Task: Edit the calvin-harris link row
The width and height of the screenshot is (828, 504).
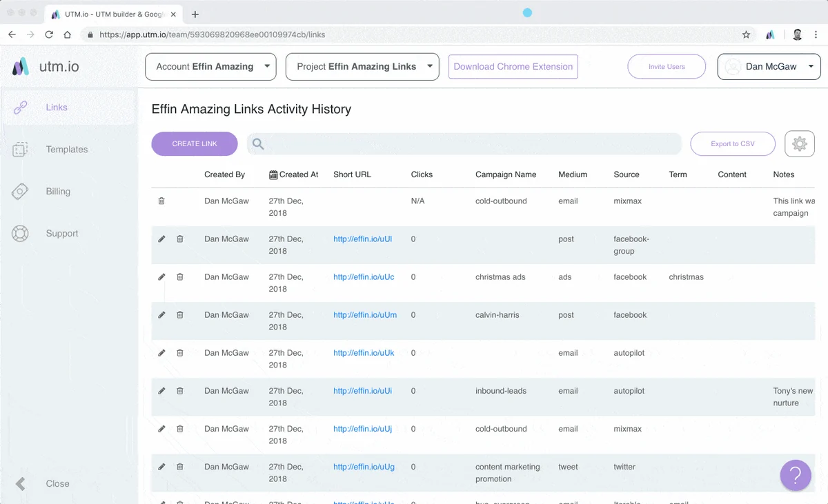Action: click(x=161, y=315)
